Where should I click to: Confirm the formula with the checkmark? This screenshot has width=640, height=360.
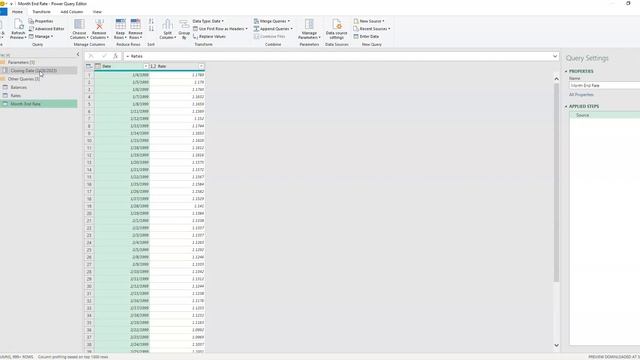pyautogui.click(x=104, y=56)
